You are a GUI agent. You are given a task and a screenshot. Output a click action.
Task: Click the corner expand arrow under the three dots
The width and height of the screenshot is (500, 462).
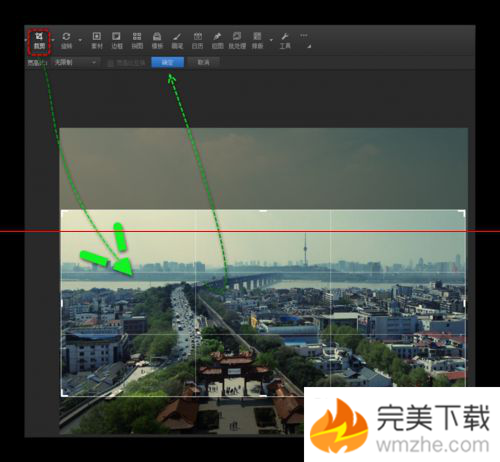(x=309, y=47)
